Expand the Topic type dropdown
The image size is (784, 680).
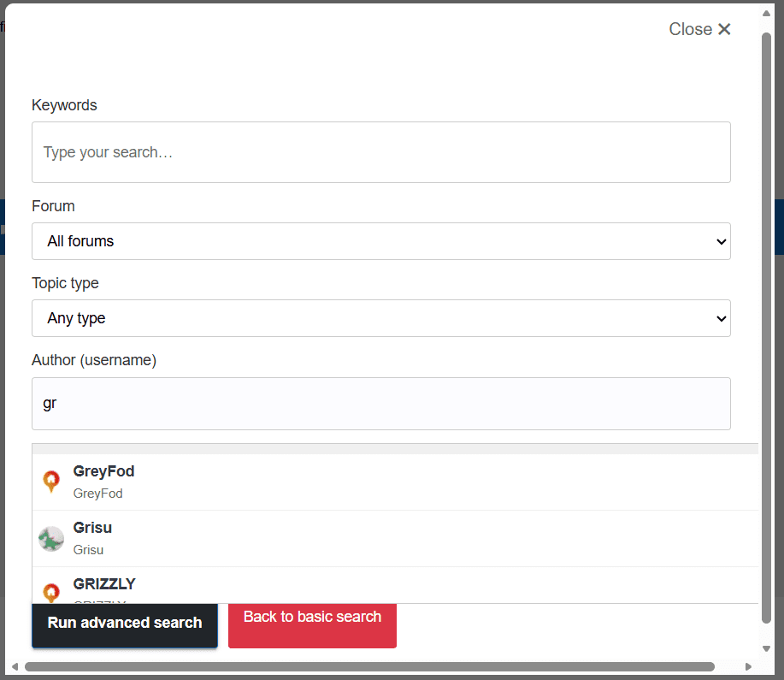pos(380,318)
